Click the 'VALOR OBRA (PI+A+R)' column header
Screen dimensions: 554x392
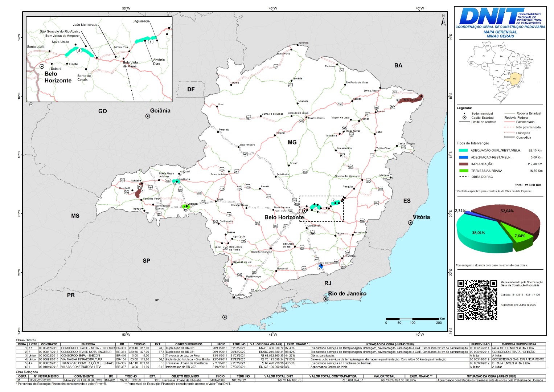pos(266,344)
